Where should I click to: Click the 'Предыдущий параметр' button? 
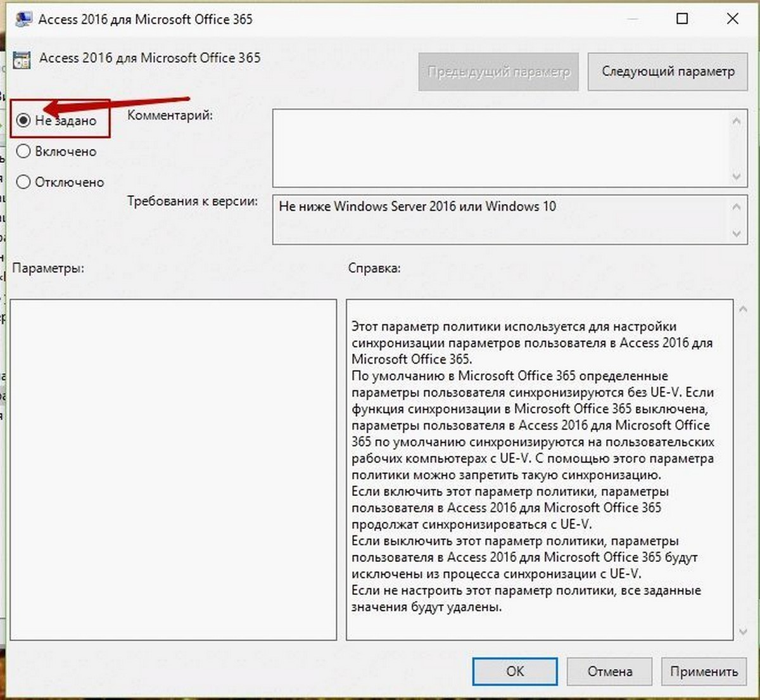[x=498, y=72]
